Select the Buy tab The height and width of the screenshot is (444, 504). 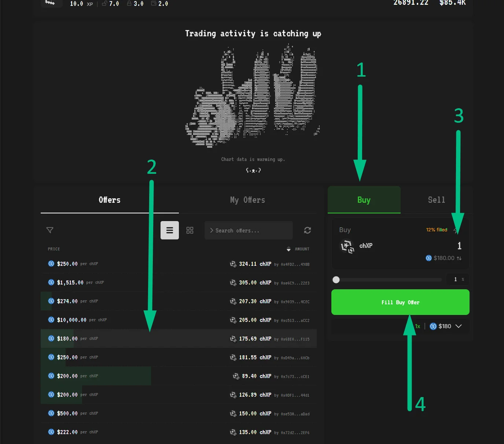pos(364,200)
